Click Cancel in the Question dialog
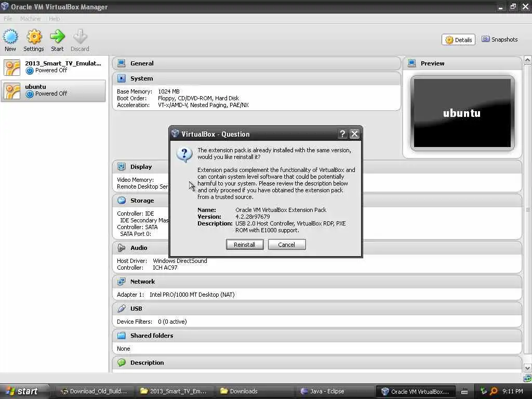 click(287, 245)
